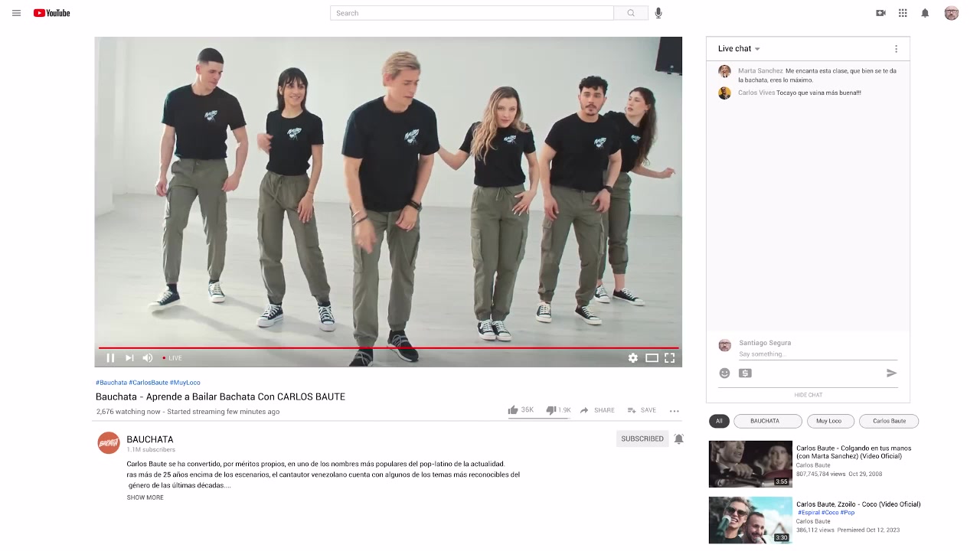Toggle channel notification bell beside SUBSCRIBED
The image size is (980, 551).
[678, 439]
